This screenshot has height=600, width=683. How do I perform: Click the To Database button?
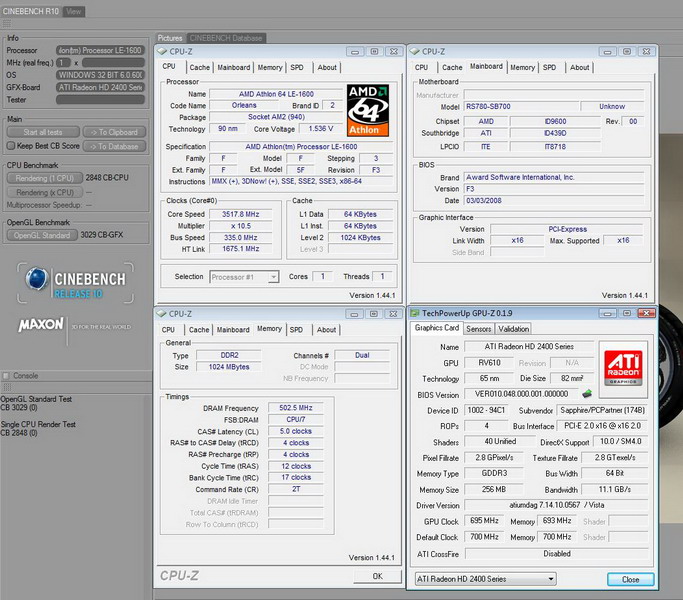coord(114,146)
